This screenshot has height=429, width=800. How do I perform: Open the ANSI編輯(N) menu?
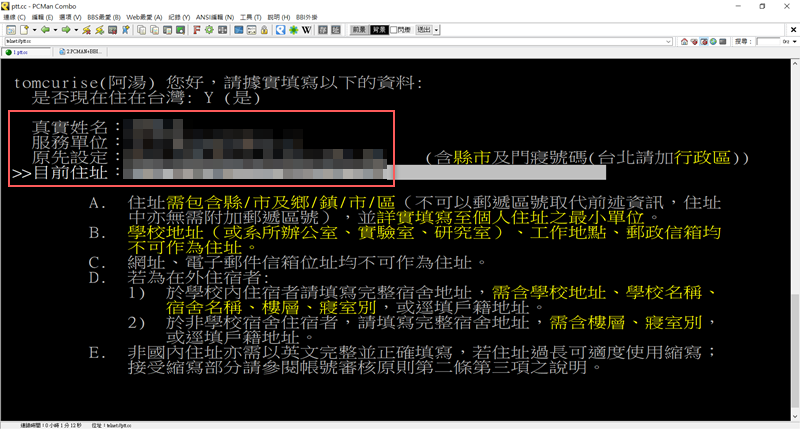[215, 17]
